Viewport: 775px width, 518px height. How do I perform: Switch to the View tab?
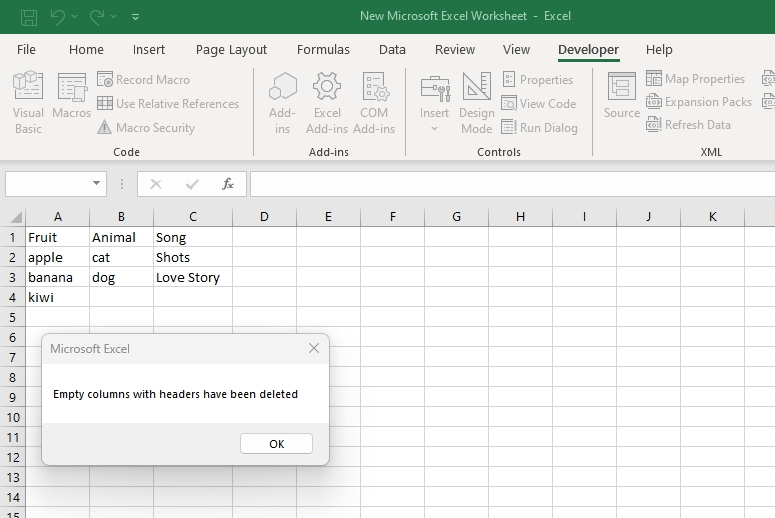tap(517, 49)
